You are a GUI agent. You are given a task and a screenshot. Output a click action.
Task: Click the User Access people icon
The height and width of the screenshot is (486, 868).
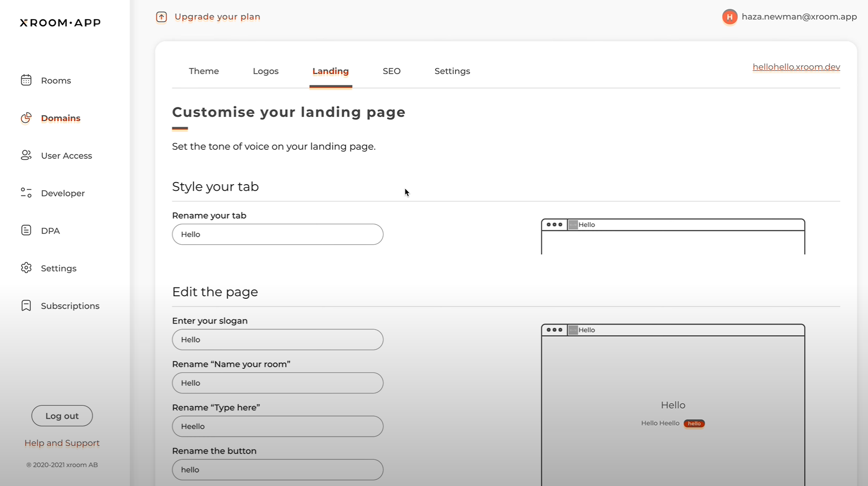pos(26,155)
